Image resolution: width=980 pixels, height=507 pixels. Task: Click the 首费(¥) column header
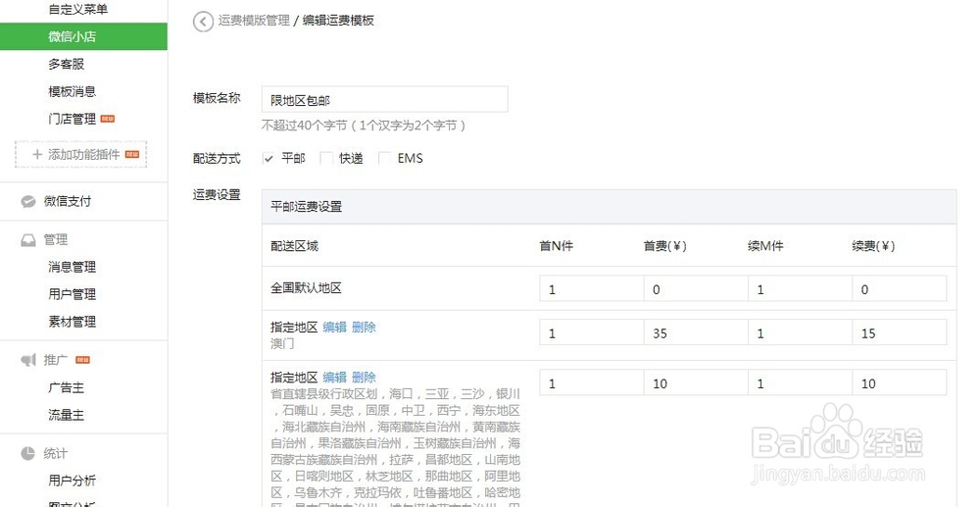coord(665,246)
